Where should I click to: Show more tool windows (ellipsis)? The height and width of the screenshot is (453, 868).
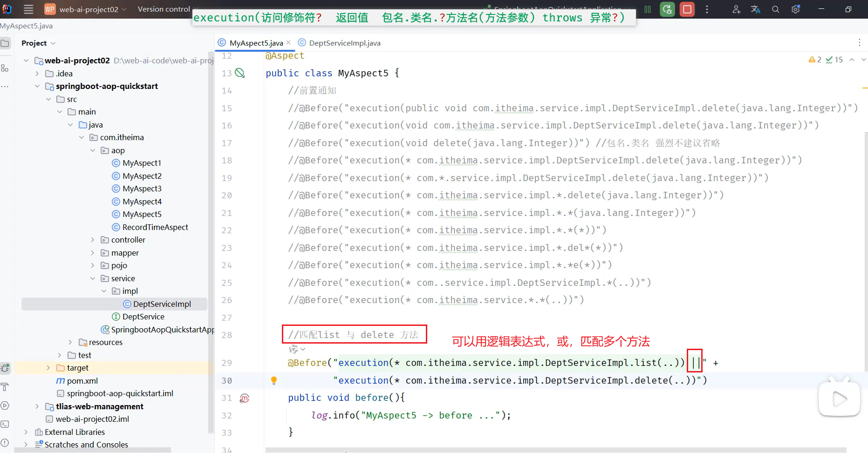[5, 87]
